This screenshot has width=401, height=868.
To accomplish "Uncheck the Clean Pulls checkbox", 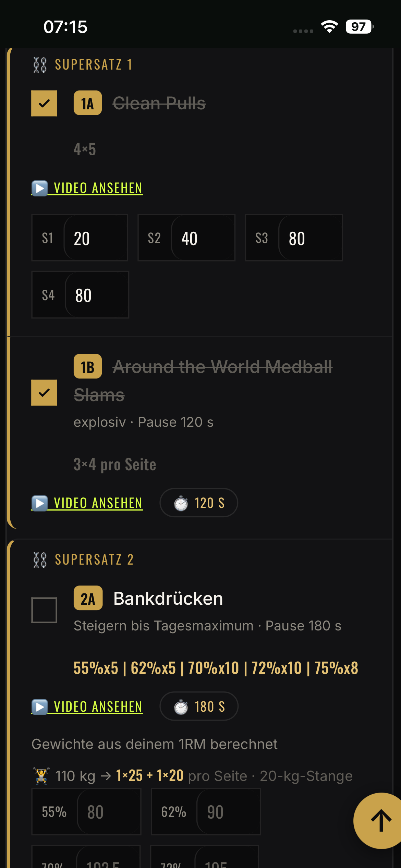I will point(44,104).
